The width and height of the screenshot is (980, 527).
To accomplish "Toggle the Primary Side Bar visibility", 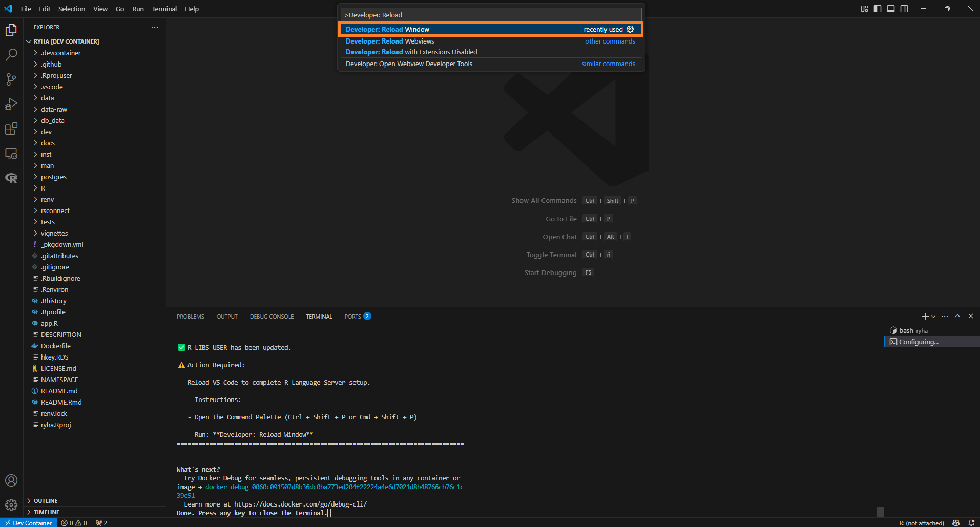I will pyautogui.click(x=878, y=9).
